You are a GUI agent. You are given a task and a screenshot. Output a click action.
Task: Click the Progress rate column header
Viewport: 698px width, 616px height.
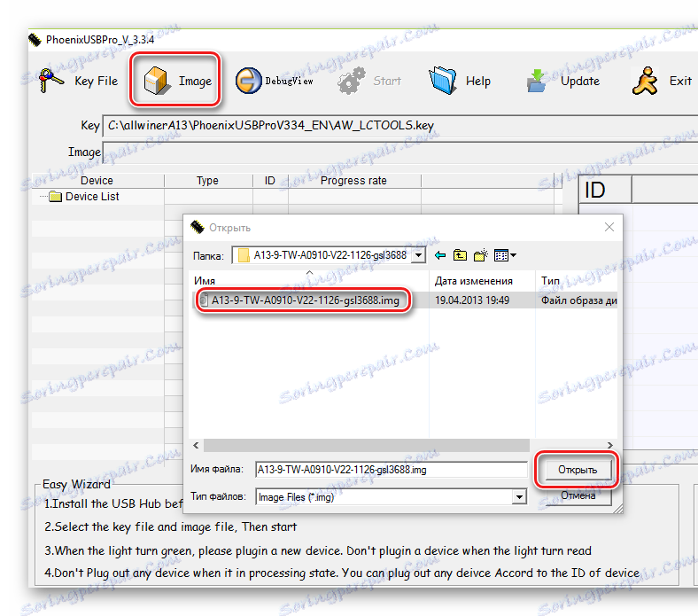(x=353, y=181)
